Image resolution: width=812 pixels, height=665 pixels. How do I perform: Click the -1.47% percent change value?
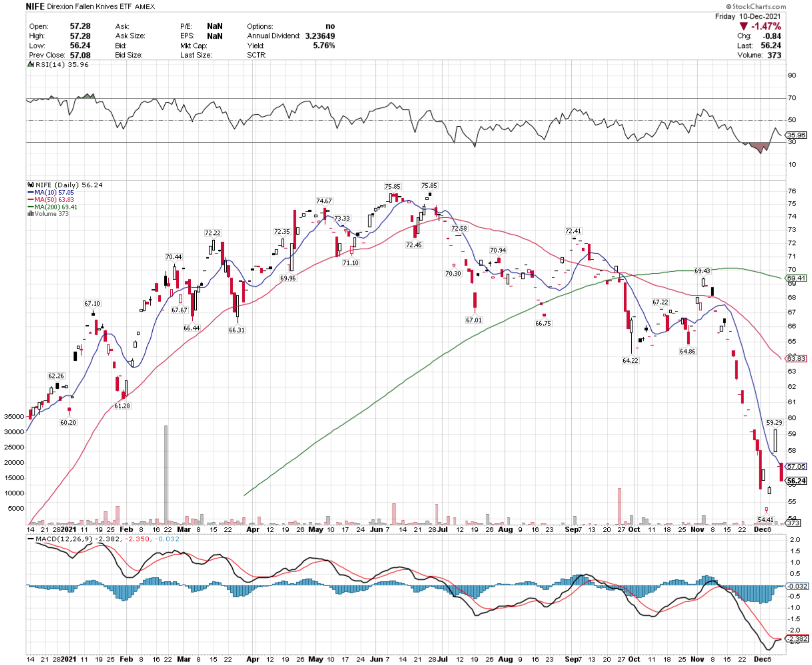pyautogui.click(x=766, y=26)
